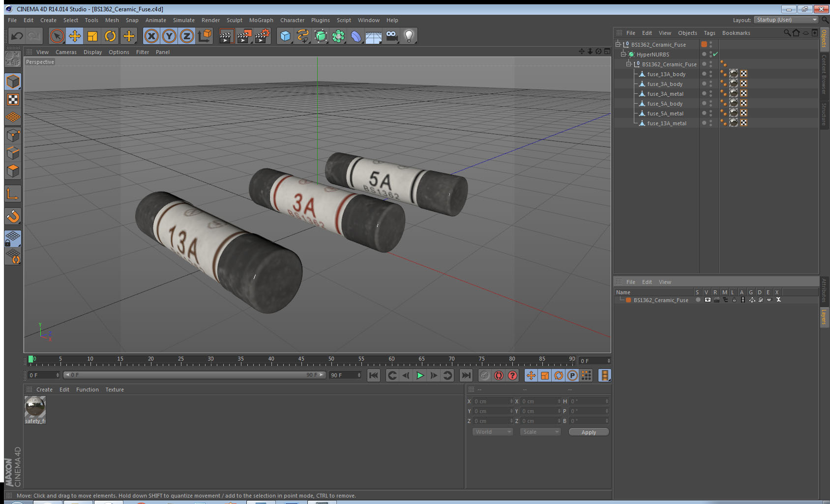The image size is (830, 504).
Task: Toggle Z axis lock icon
Action: pyautogui.click(x=187, y=36)
